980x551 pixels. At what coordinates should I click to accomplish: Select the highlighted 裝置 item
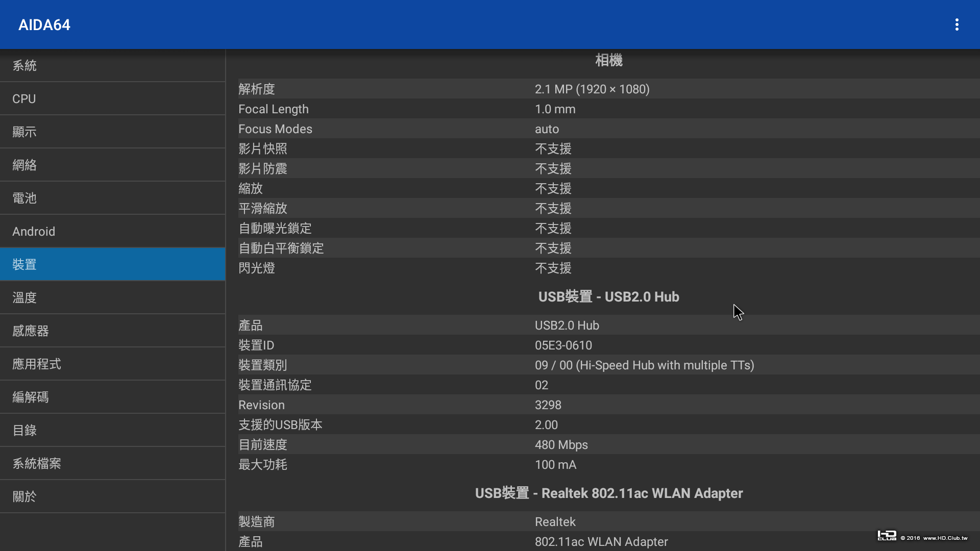pyautogui.click(x=112, y=264)
